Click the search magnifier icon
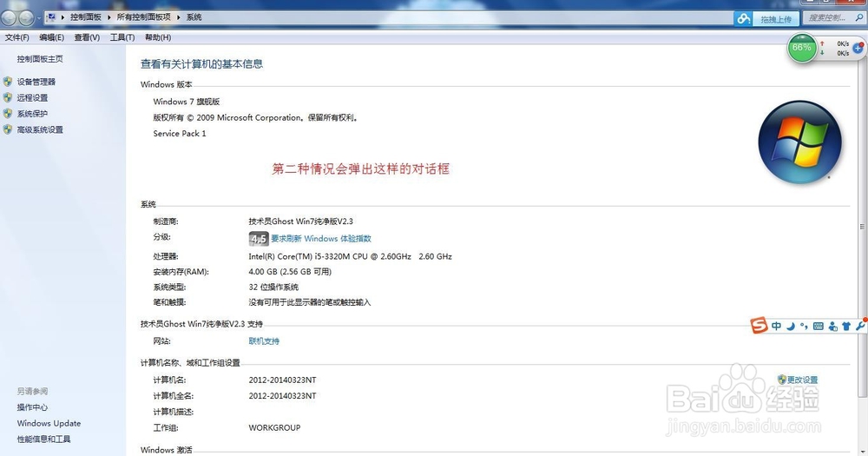The height and width of the screenshot is (456, 868). coord(859,18)
